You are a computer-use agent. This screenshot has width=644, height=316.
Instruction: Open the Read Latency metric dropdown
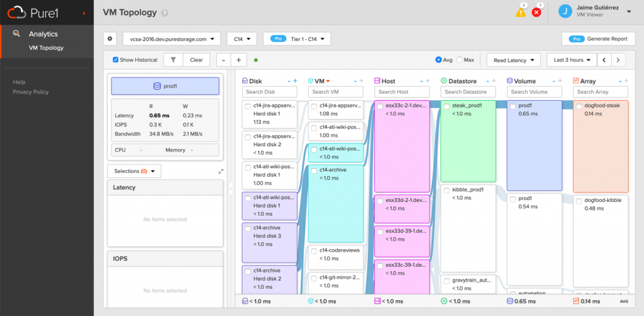pyautogui.click(x=513, y=60)
